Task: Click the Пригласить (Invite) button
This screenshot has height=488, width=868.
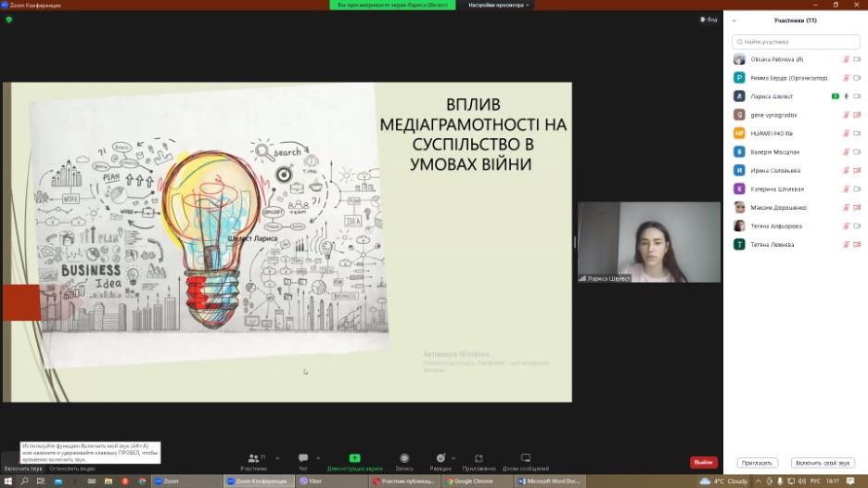Action: [757, 463]
